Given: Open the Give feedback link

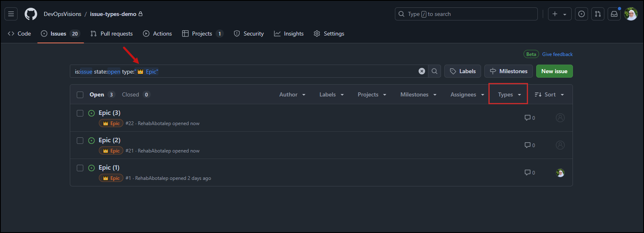Looking at the screenshot, I should 557,54.
